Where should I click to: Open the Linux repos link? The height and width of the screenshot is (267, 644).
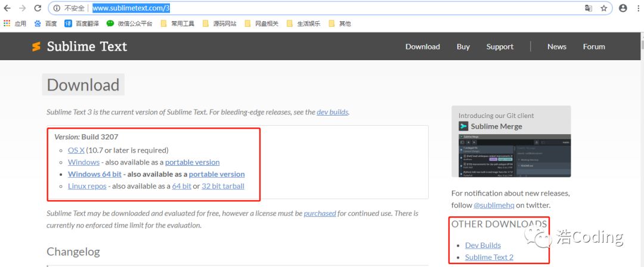coord(87,186)
